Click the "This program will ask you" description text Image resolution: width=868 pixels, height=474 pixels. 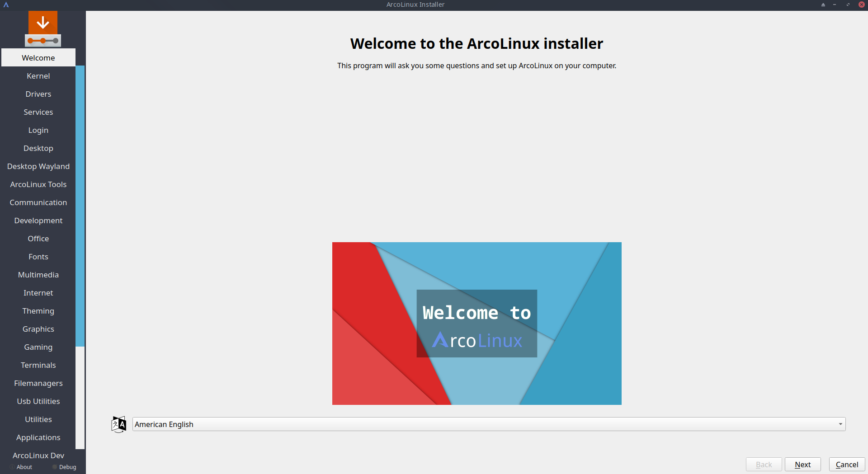coord(476,66)
